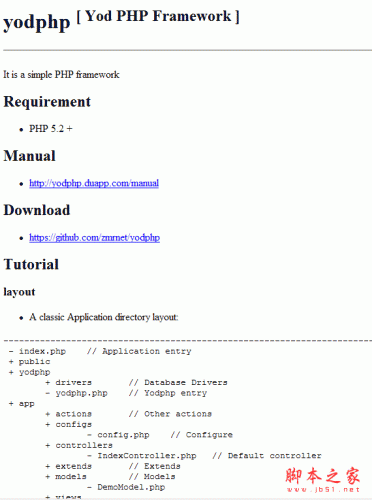
Task: Click the 'yodphp' page title
Action: [37, 22]
